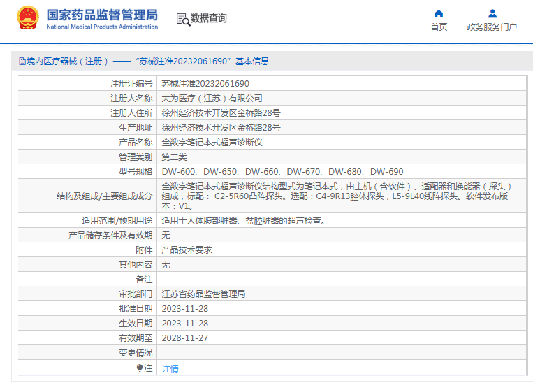Click the document icon before 境内医疗器械
Image resolution: width=533 pixels, height=392 pixels.
(x=22, y=61)
